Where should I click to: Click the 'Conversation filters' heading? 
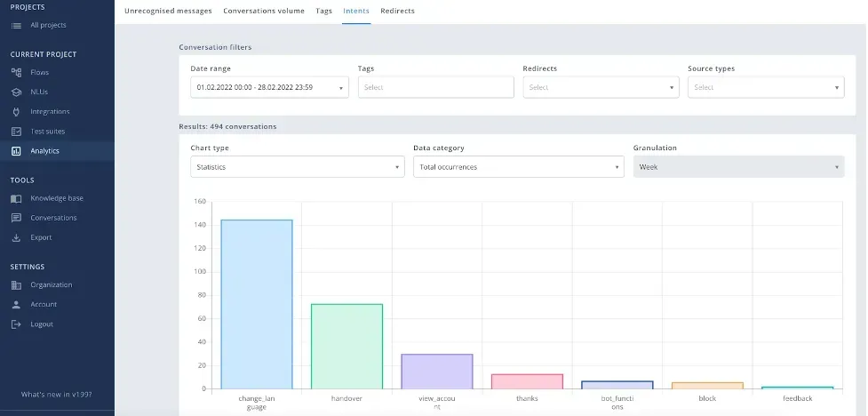click(215, 48)
